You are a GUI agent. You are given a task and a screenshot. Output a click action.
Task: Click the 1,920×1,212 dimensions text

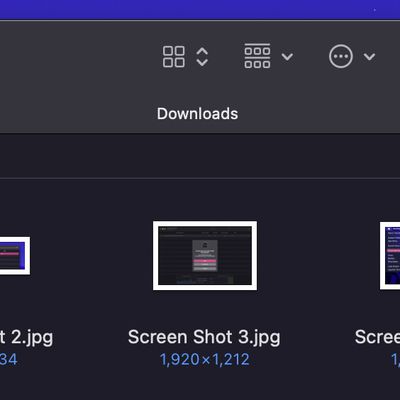[x=205, y=360]
